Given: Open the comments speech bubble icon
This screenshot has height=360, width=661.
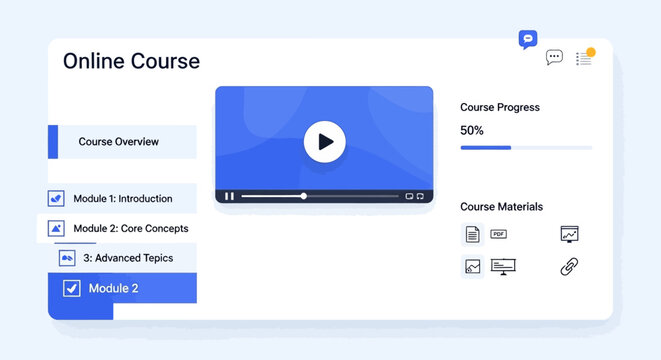Looking at the screenshot, I should coord(554,57).
